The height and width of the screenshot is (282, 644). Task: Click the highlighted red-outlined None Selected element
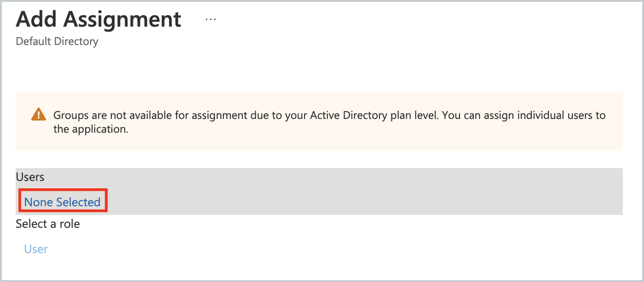point(63,202)
